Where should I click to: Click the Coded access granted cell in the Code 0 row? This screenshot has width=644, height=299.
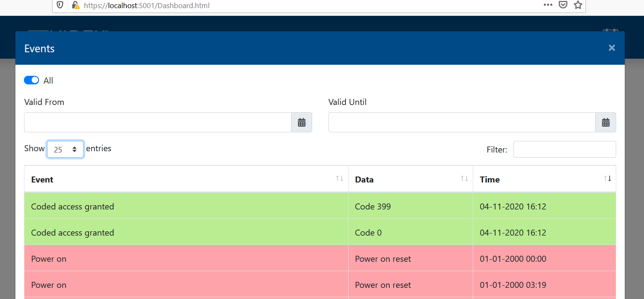186,232
